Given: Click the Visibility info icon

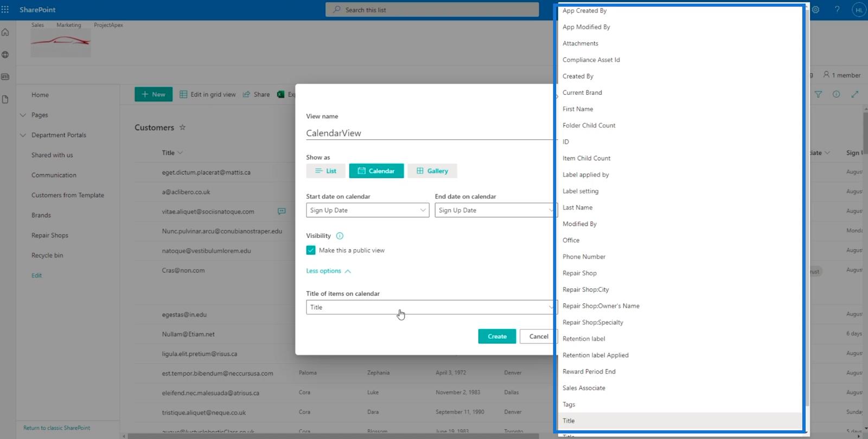Looking at the screenshot, I should [x=340, y=236].
